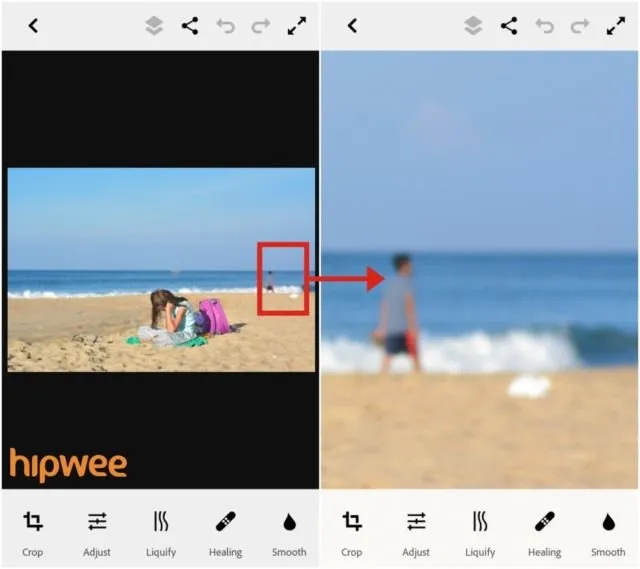The width and height of the screenshot is (640, 569).
Task: Undo last edit in left screen
Action: point(225,26)
